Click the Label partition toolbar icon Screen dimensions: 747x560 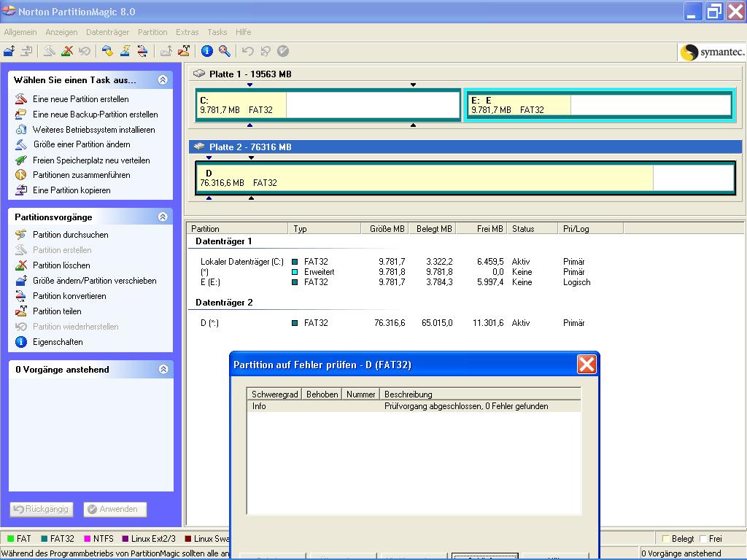click(x=108, y=51)
